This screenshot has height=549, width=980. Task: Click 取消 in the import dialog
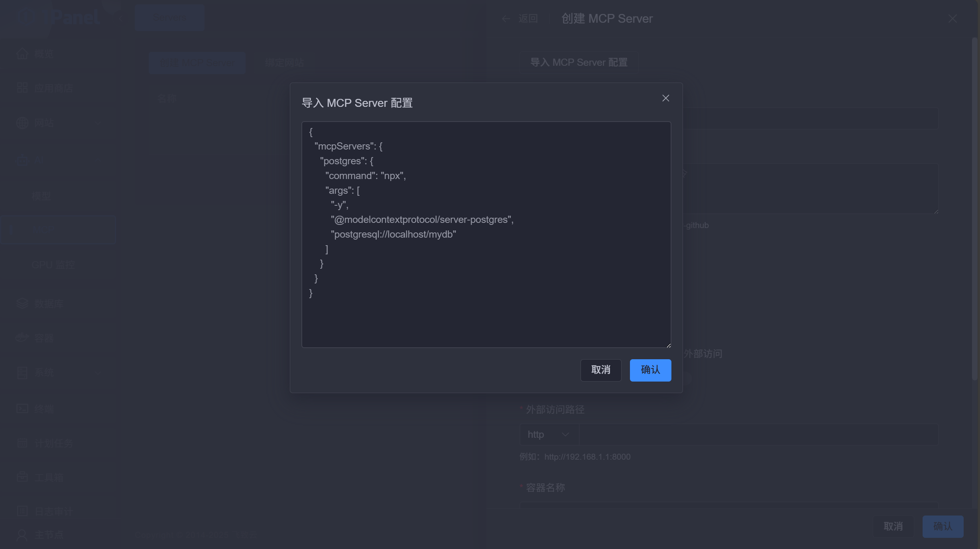pos(600,370)
